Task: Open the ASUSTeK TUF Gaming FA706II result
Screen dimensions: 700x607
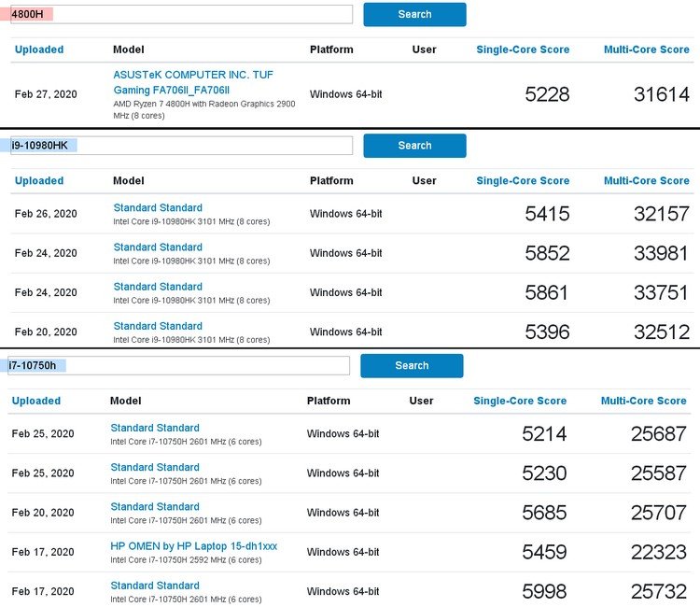Action: pyautogui.click(x=193, y=82)
